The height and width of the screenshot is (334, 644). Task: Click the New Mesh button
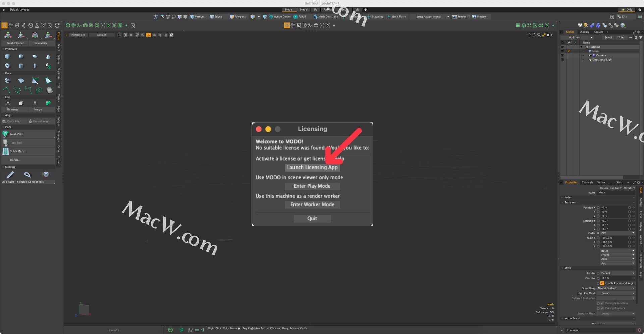coord(42,43)
